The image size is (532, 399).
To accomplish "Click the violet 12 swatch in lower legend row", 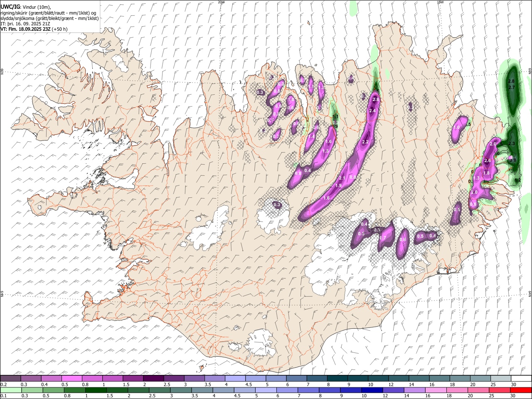I will tap(393, 390).
